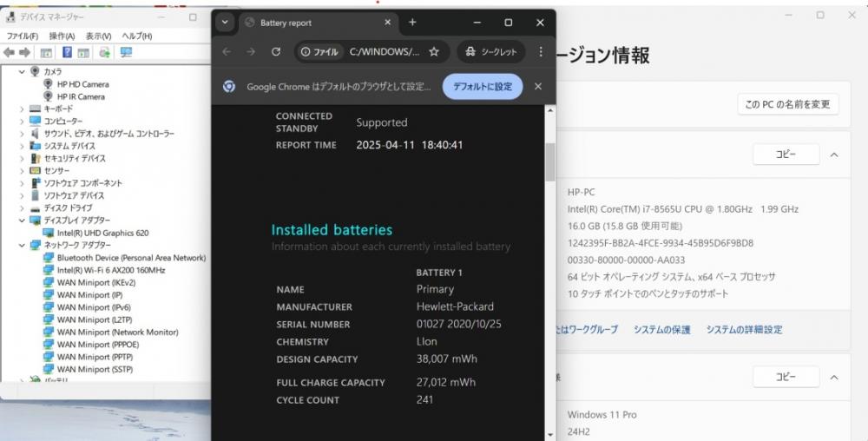Open the ヘルプ(H) menu in Device Manager
The width and height of the screenshot is (868, 441).
137,36
